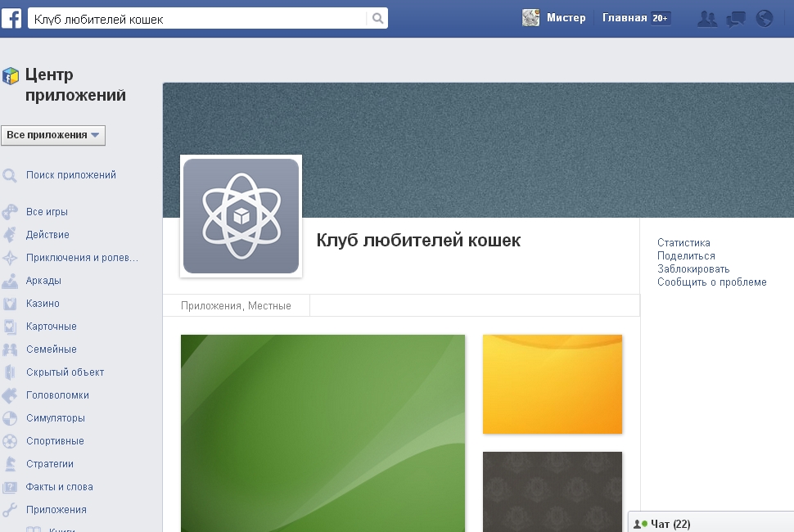Click the Карточные card icon
Viewport: 794px width, 532px height.
coord(10,327)
